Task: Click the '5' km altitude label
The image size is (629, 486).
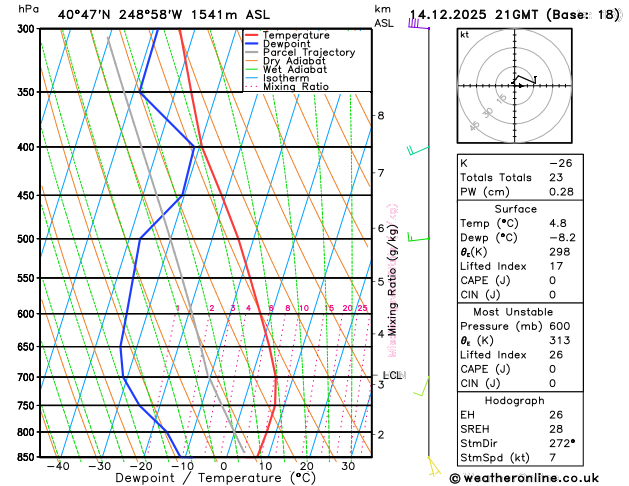Action: pos(380,281)
